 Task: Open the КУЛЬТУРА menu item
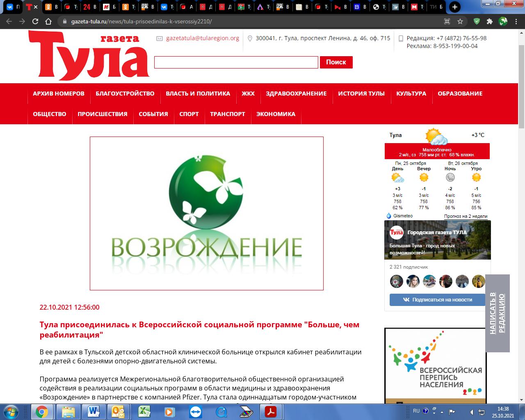point(411,94)
